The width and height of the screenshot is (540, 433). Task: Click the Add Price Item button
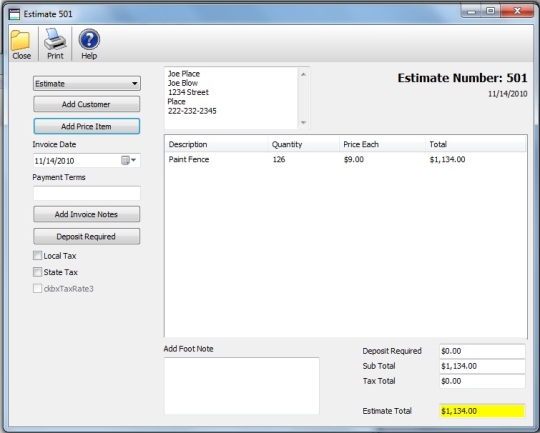87,126
